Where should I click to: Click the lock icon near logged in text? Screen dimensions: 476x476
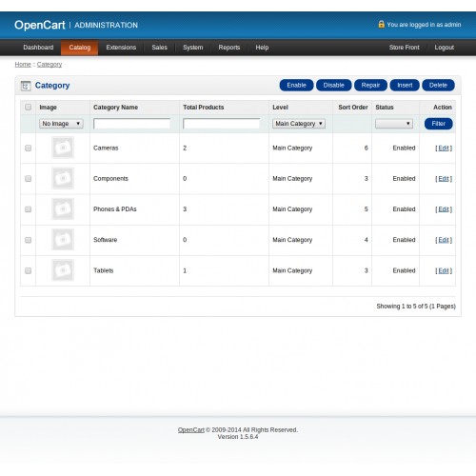tap(381, 24)
